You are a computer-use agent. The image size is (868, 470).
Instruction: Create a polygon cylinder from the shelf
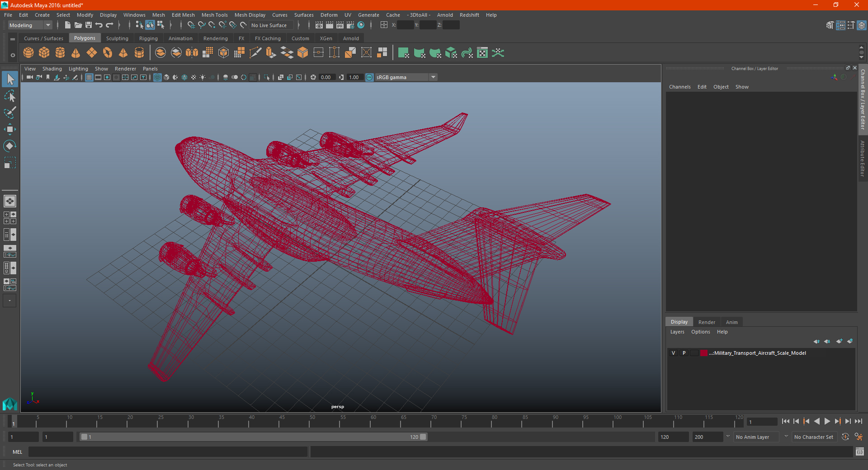[x=60, y=53]
